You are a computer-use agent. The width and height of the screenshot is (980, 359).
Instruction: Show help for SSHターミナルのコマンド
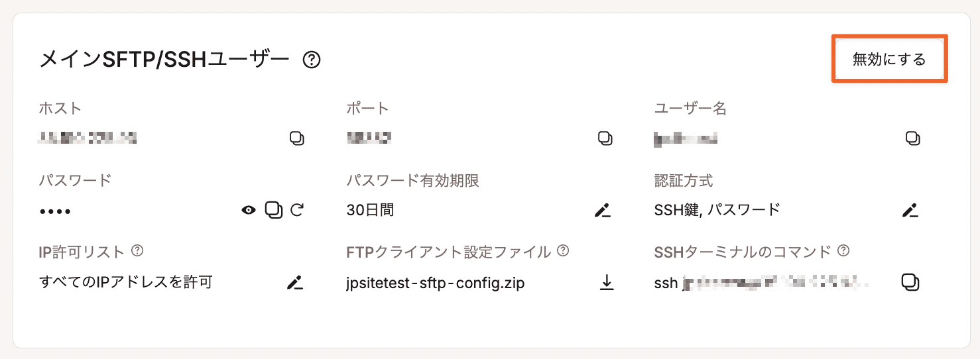pyautogui.click(x=843, y=251)
